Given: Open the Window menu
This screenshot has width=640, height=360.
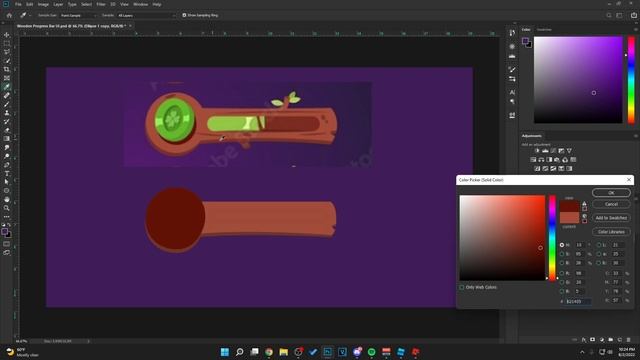Looking at the screenshot, I should click(x=140, y=4).
